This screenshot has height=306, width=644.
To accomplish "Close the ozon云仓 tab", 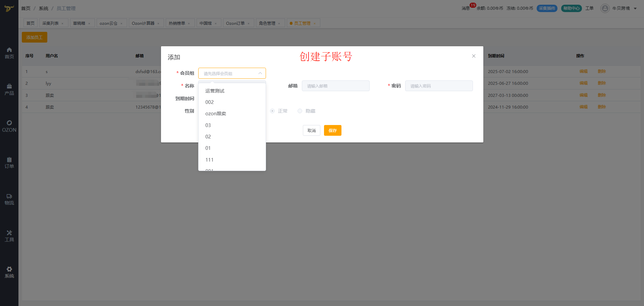I will (x=121, y=23).
